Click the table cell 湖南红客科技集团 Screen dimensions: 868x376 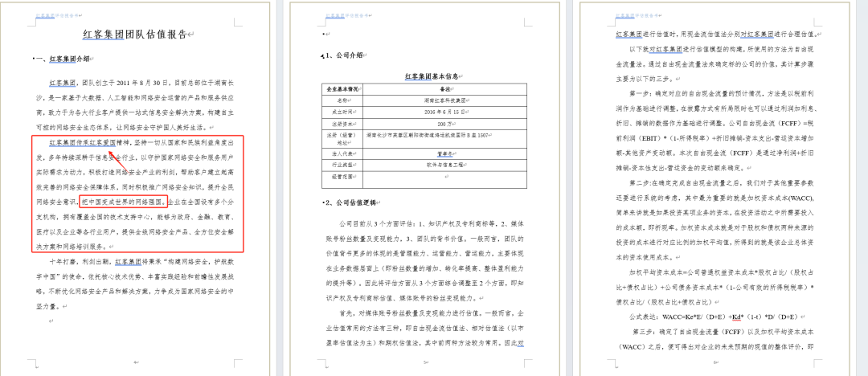tap(444, 100)
